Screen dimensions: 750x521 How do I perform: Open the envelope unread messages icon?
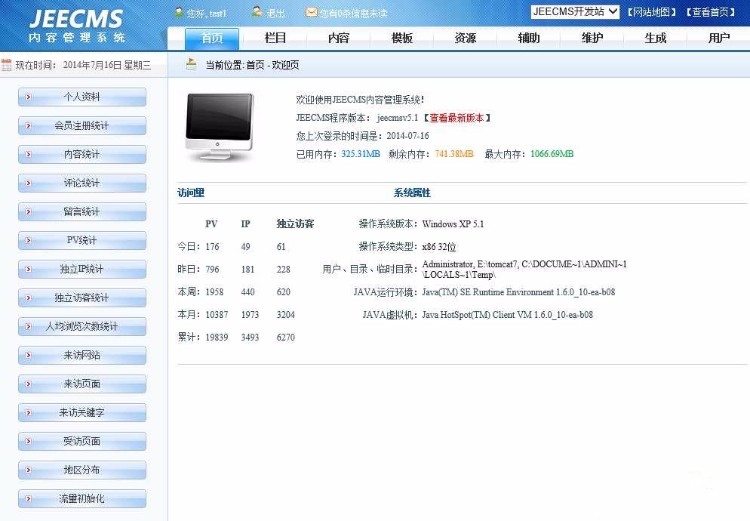(x=311, y=12)
